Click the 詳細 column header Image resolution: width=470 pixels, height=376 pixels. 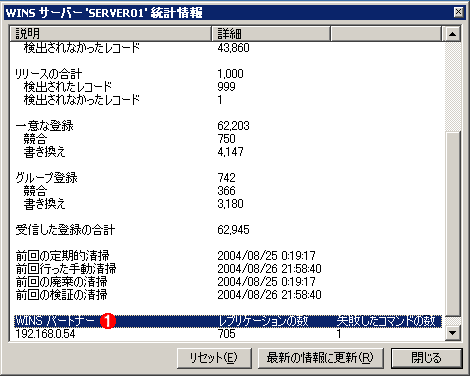[271, 34]
